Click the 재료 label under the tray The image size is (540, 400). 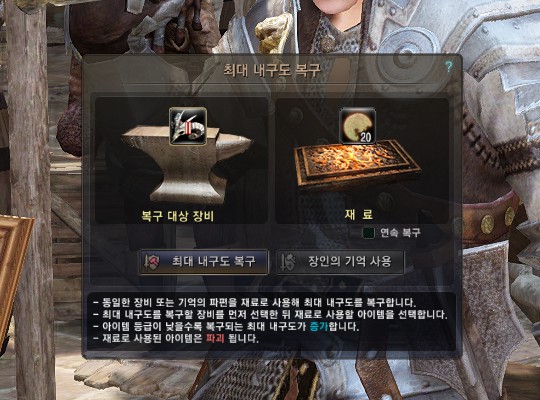coord(359,214)
